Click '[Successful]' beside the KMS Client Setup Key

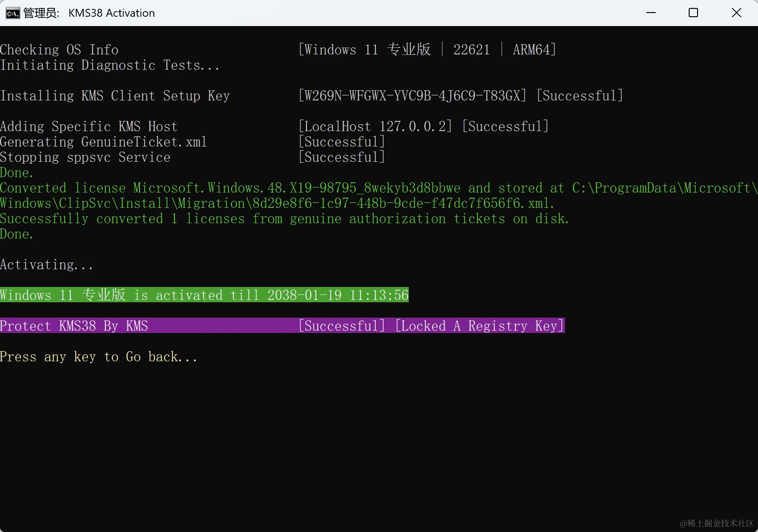click(x=579, y=96)
